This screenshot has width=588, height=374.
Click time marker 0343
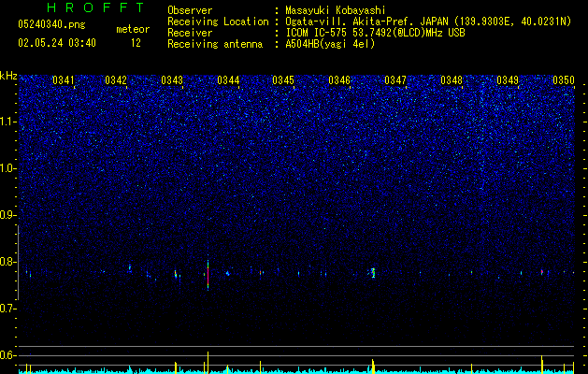(172, 80)
